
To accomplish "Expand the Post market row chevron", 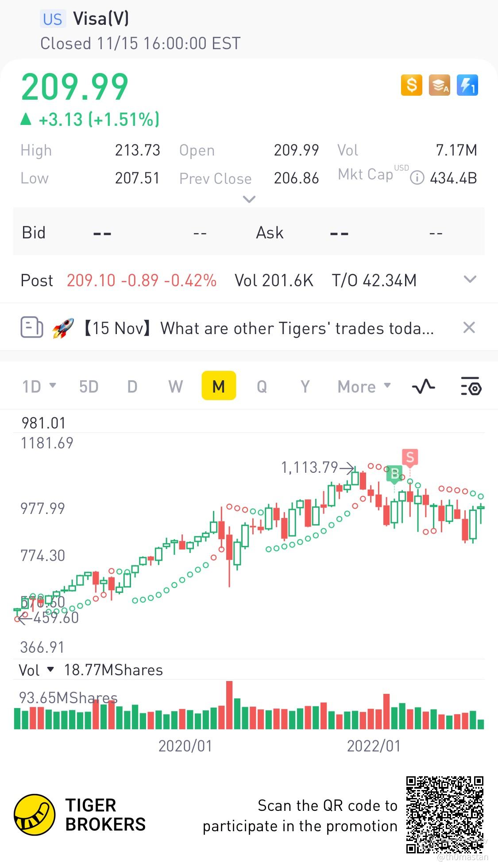I will 470,279.
